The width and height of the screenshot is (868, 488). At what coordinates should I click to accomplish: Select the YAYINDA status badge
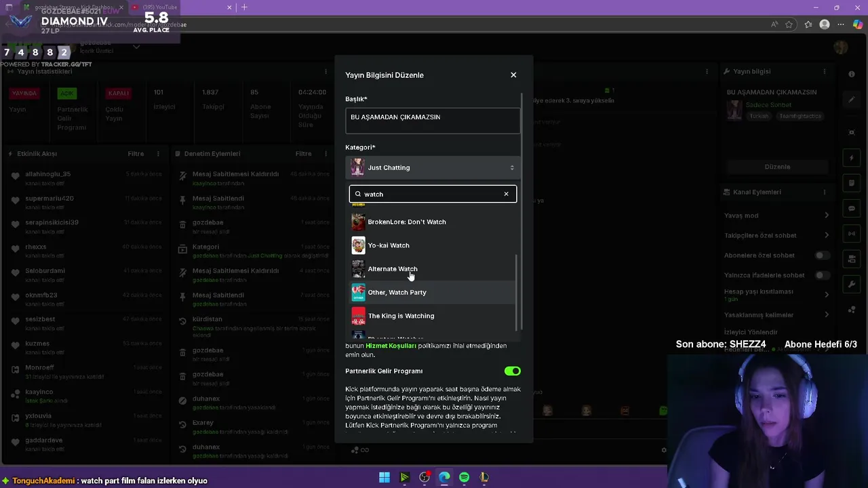click(x=24, y=94)
